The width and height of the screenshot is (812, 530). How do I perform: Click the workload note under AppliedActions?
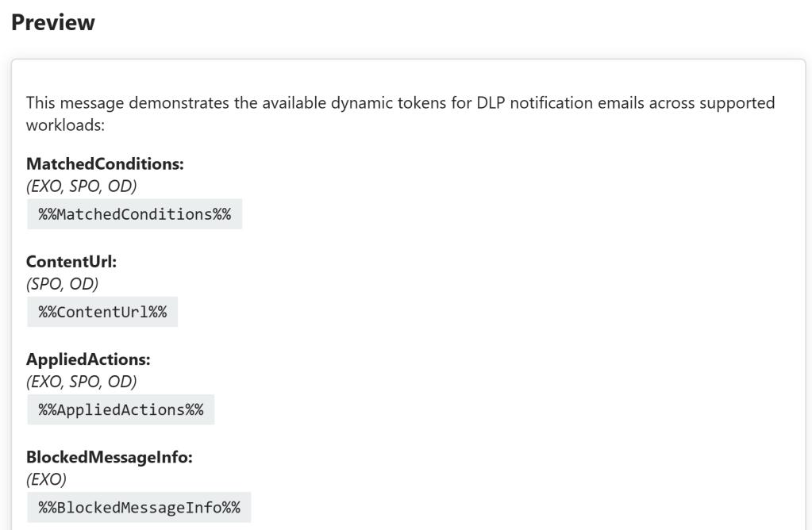[81, 382]
